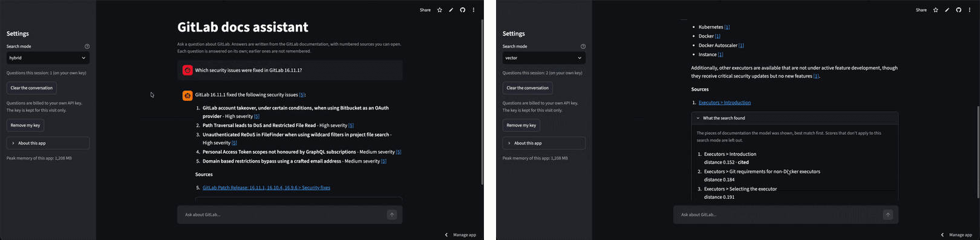Click the 'GitLab docs assistant' heading
This screenshot has width=980, height=240.
243,27
